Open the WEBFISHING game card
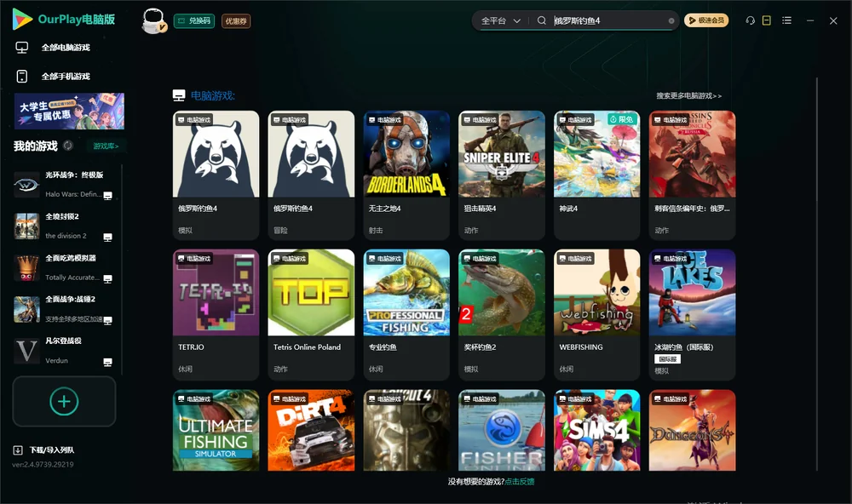The width and height of the screenshot is (852, 504). pos(596,314)
